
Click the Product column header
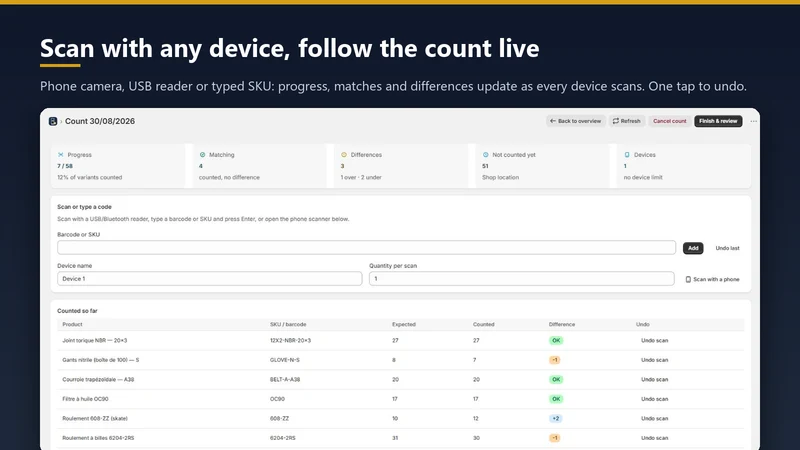coord(72,324)
